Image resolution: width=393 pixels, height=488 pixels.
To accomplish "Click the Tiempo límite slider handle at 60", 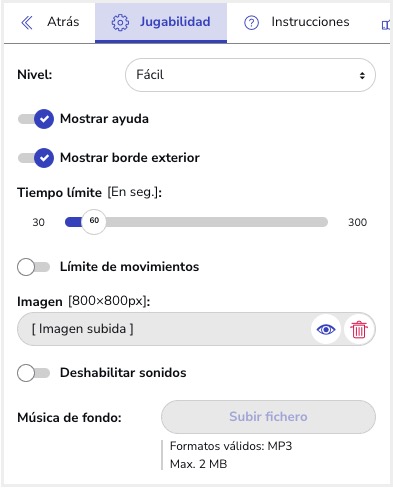I will [x=94, y=222].
